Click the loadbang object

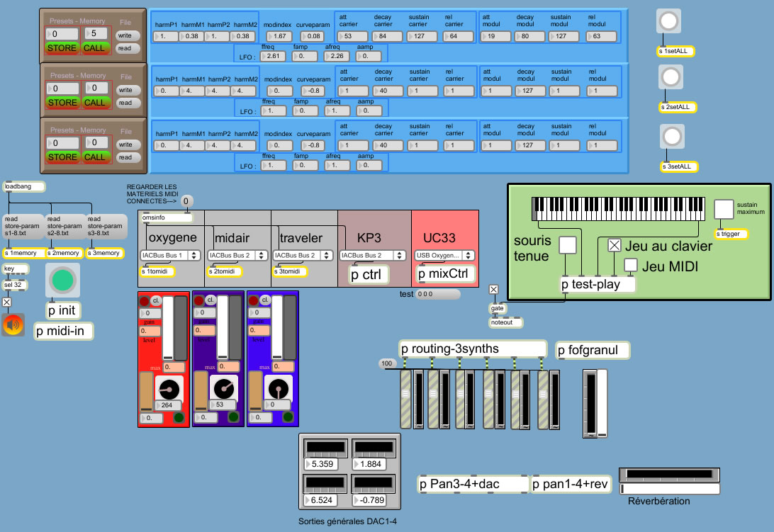coord(24,186)
